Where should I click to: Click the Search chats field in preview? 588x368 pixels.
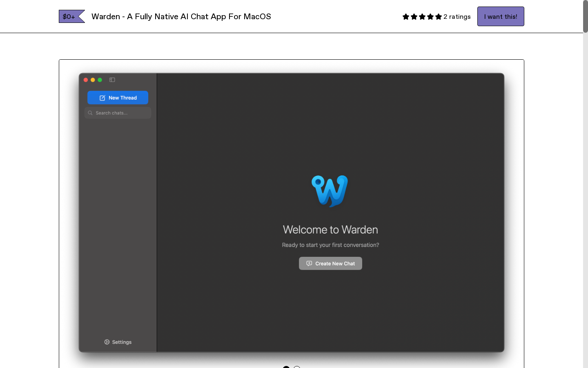[x=118, y=113]
